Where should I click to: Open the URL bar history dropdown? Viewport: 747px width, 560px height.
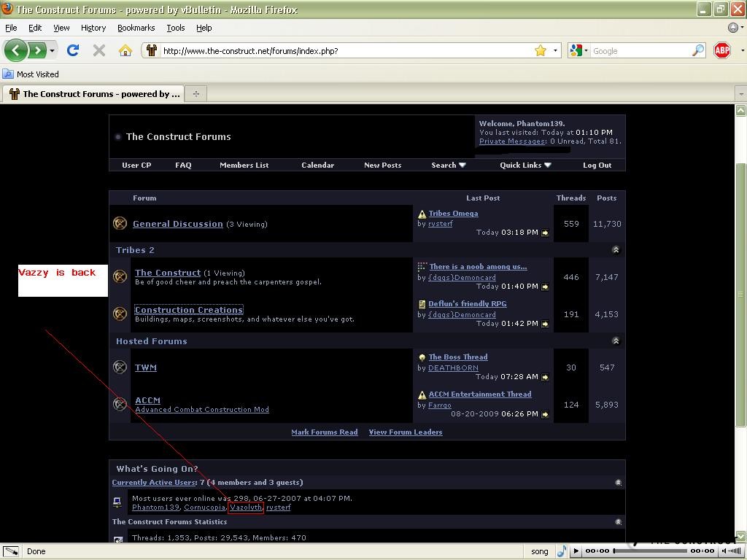pos(555,50)
